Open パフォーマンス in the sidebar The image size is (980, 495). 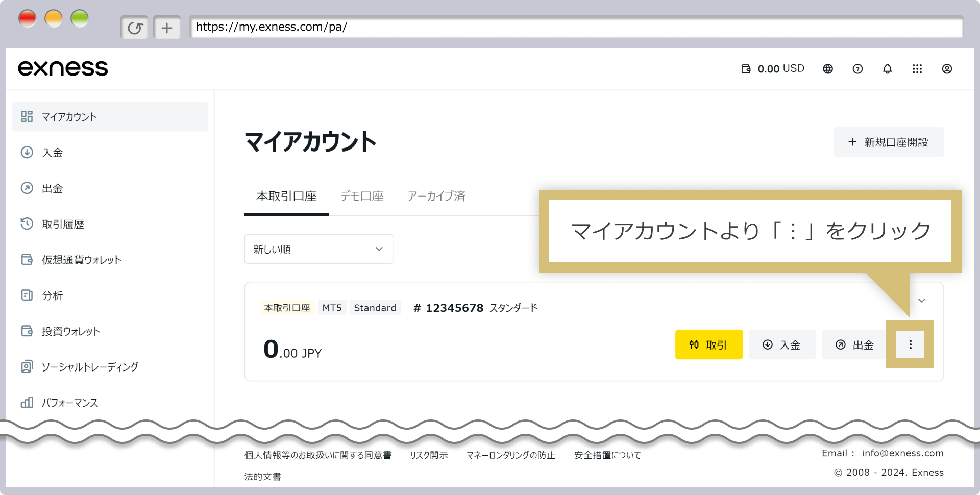[x=110, y=402]
